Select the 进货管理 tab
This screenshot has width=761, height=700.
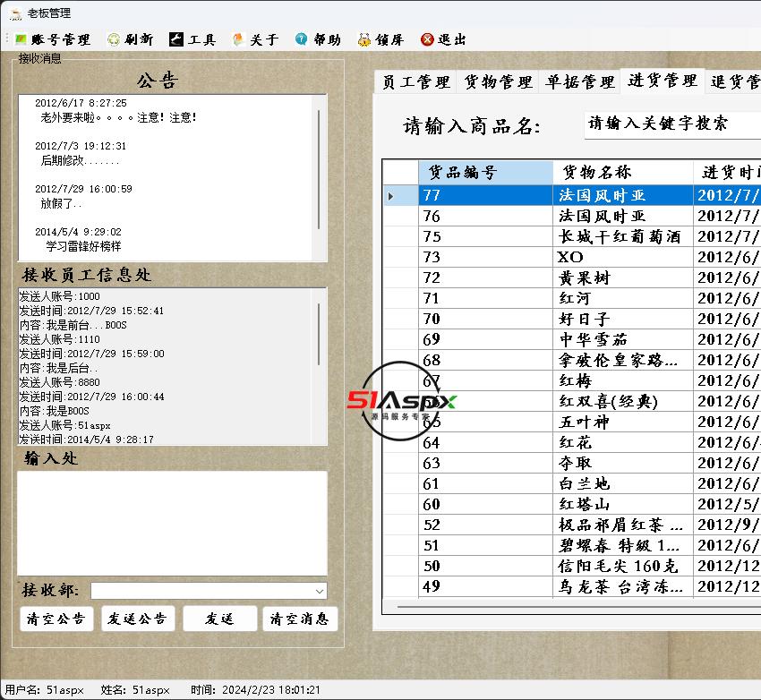coord(663,80)
